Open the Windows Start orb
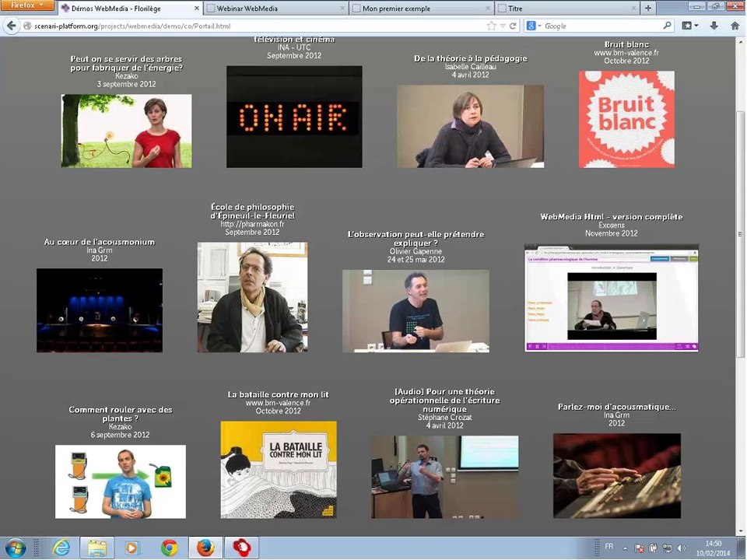The image size is (747, 560). (x=16, y=548)
